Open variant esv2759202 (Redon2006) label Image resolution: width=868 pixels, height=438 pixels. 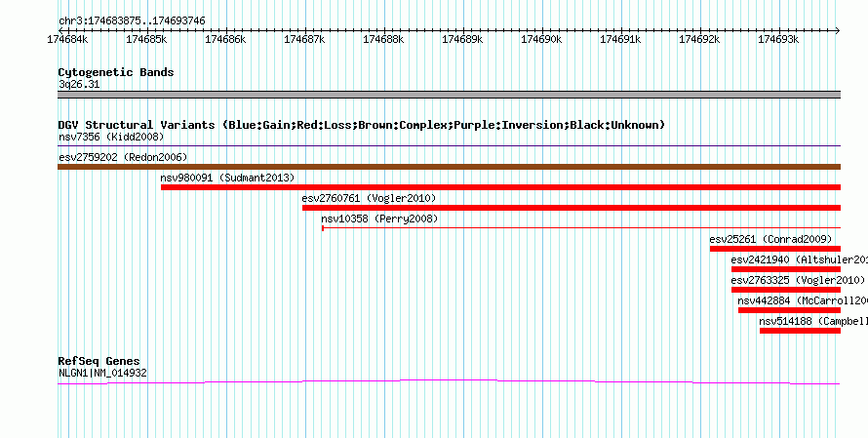click(x=123, y=157)
